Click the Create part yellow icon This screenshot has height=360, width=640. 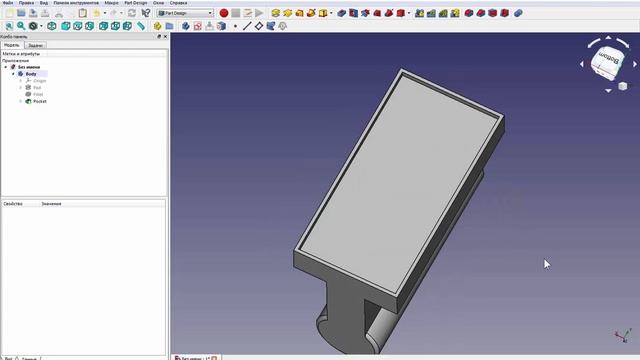pos(158,26)
